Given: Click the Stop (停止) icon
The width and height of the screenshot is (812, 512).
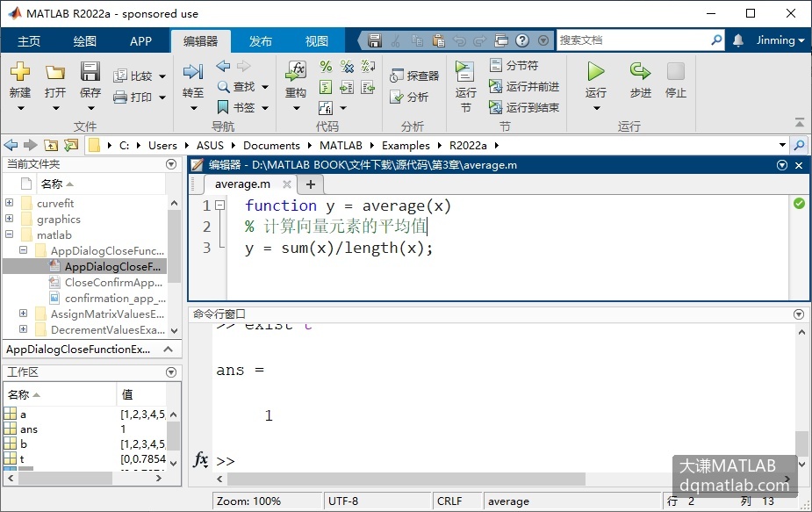Looking at the screenshot, I should pos(676,71).
